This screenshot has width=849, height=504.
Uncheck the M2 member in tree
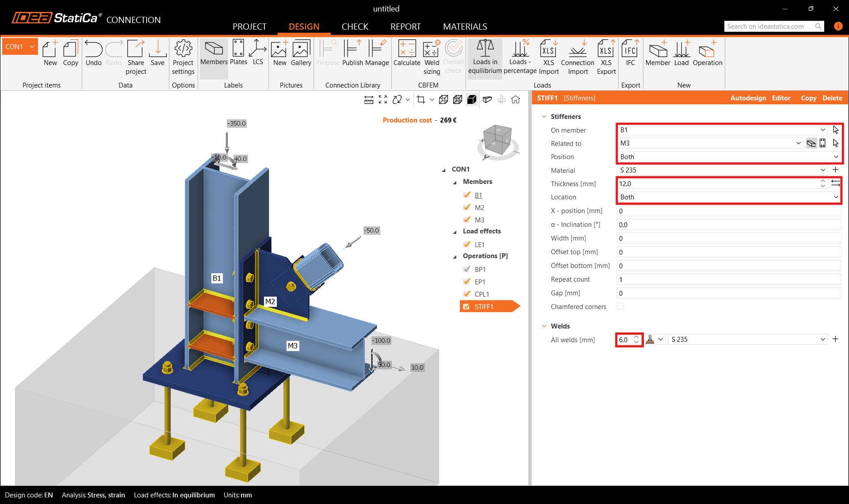[467, 207]
